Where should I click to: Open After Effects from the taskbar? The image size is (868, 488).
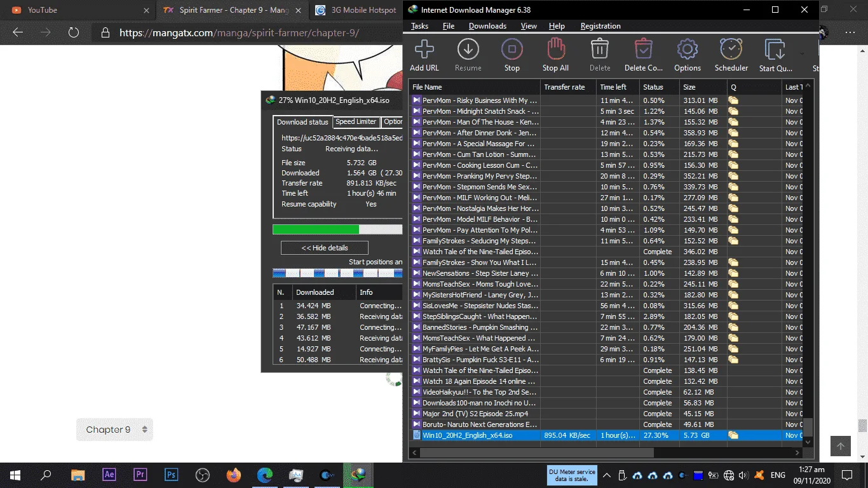[x=109, y=475]
